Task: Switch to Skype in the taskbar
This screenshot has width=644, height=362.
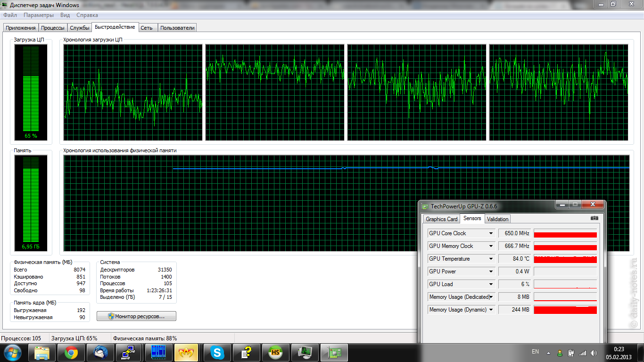Action: point(217,353)
